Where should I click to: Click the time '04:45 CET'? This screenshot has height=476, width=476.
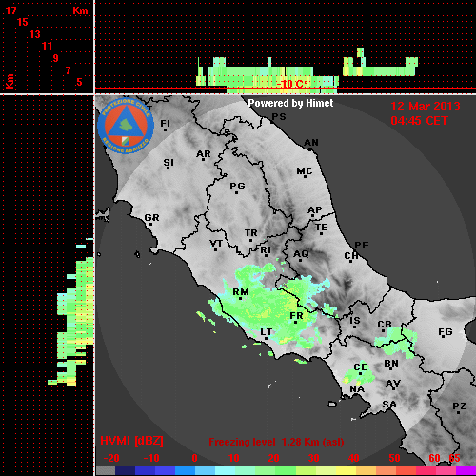click(x=419, y=121)
